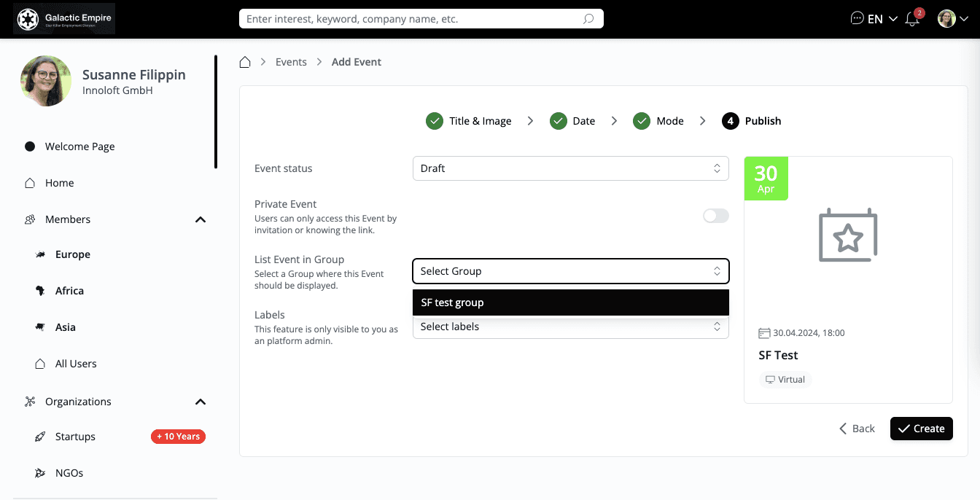This screenshot has width=980, height=500.
Task: Open the Event status dropdown
Action: point(570,168)
